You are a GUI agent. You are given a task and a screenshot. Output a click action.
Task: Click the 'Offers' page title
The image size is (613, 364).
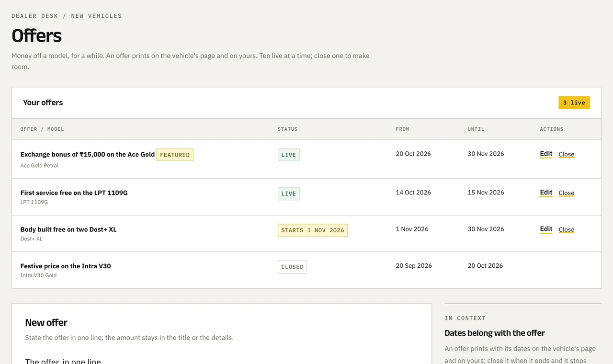(37, 36)
